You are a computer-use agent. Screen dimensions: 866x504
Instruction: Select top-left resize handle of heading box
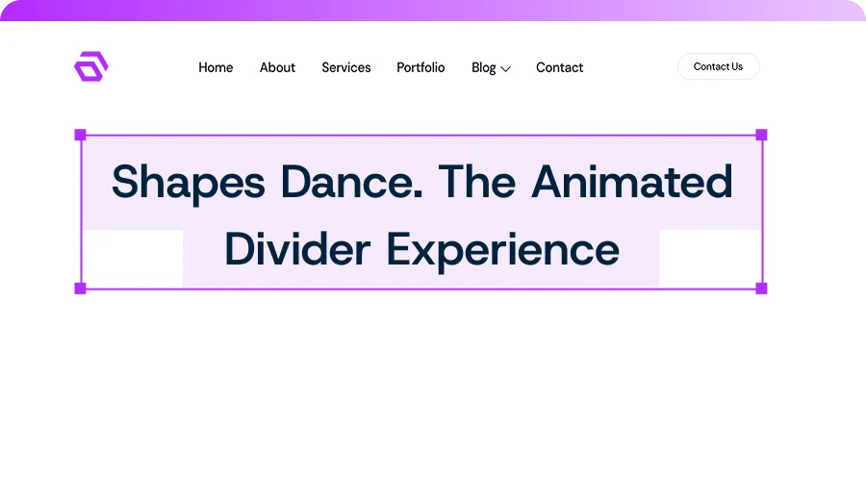[x=81, y=136]
